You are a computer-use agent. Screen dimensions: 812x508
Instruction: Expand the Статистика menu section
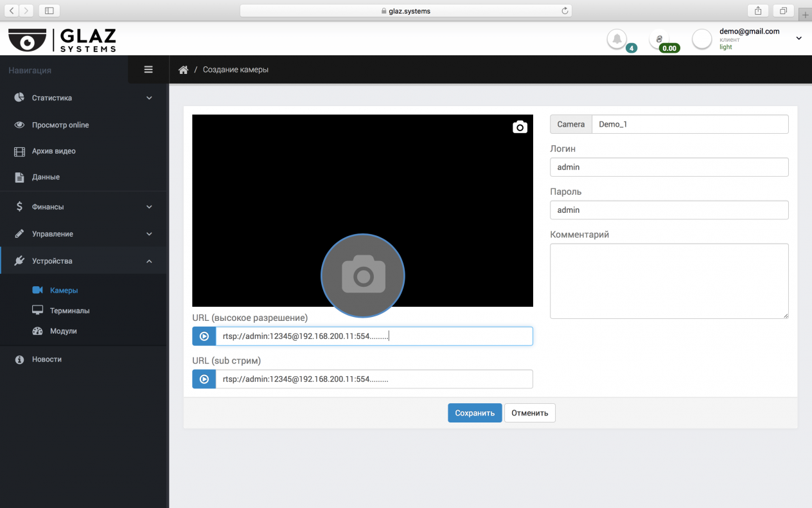[x=84, y=98]
